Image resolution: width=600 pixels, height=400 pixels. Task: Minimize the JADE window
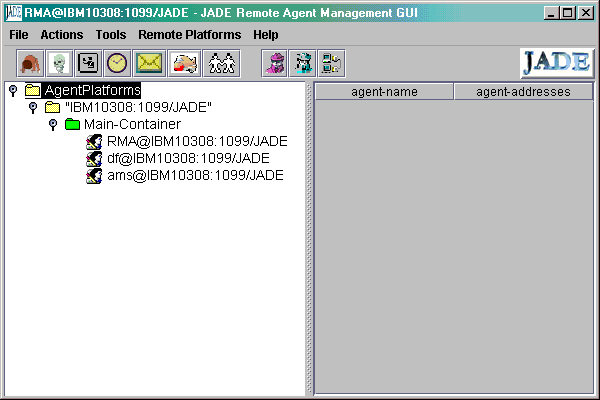(551, 13)
